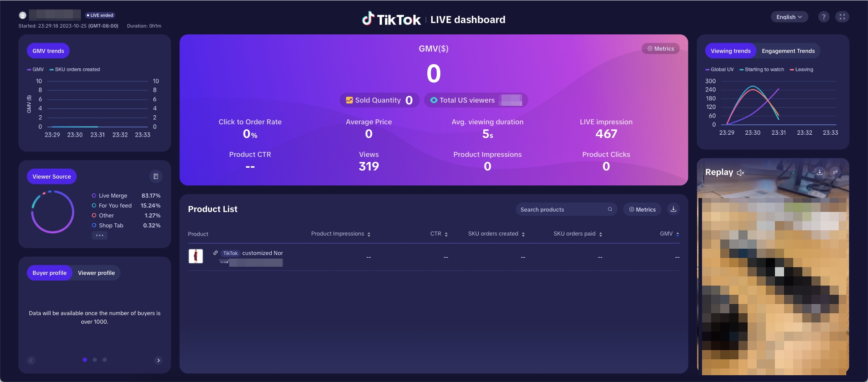
Task: Open the help question mark icon
Action: (824, 17)
